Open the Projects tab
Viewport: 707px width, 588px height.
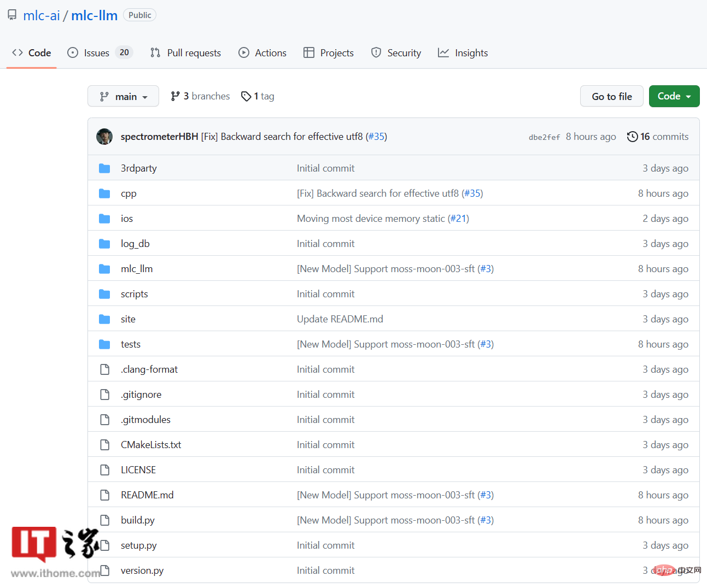pos(329,53)
